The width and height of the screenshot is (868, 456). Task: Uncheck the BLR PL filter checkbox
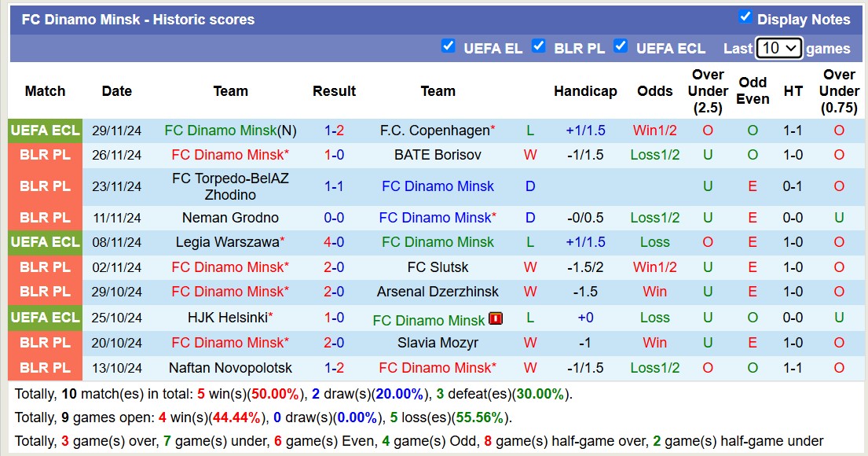pyautogui.click(x=539, y=46)
